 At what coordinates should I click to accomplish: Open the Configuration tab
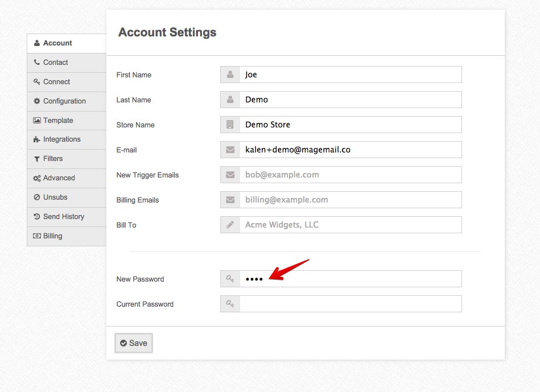tap(64, 101)
